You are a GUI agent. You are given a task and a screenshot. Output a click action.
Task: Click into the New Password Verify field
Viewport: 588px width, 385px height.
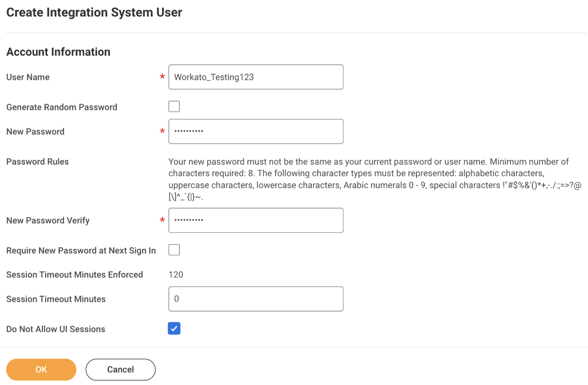click(255, 220)
